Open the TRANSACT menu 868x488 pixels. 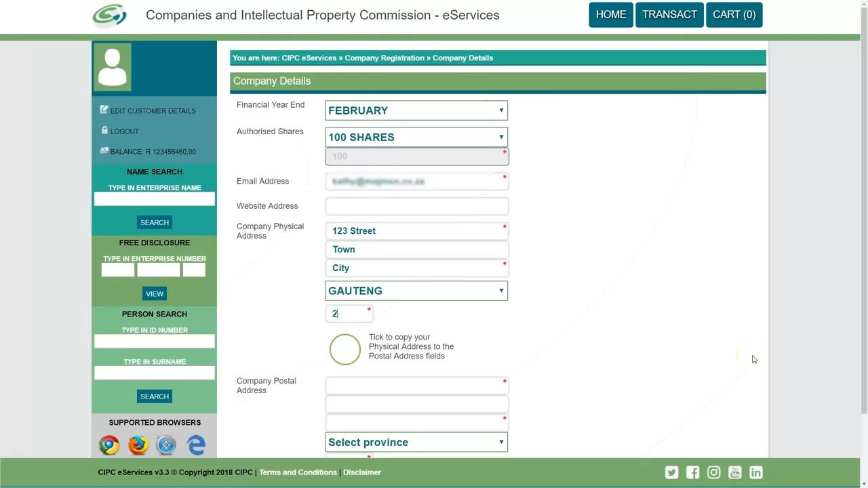coord(669,15)
